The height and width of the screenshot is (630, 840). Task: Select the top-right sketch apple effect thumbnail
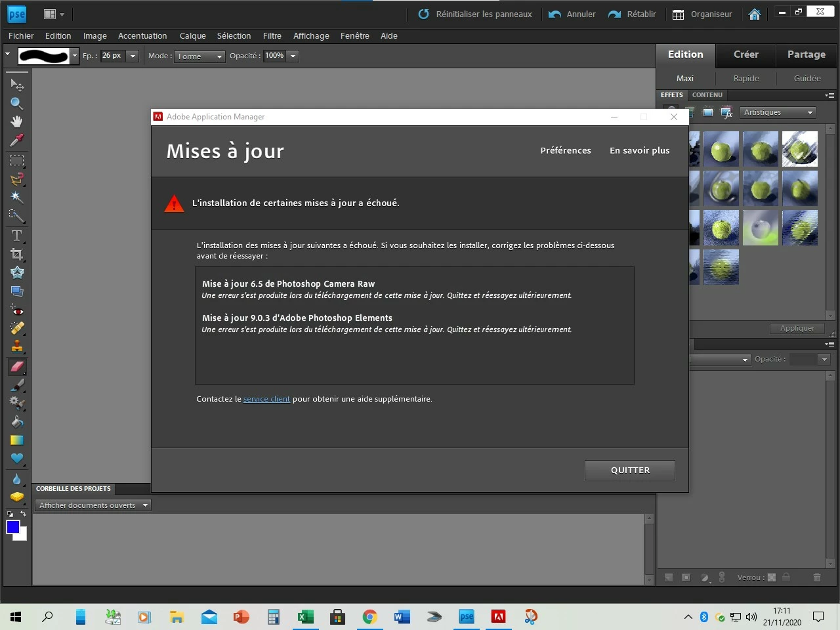[x=800, y=149]
